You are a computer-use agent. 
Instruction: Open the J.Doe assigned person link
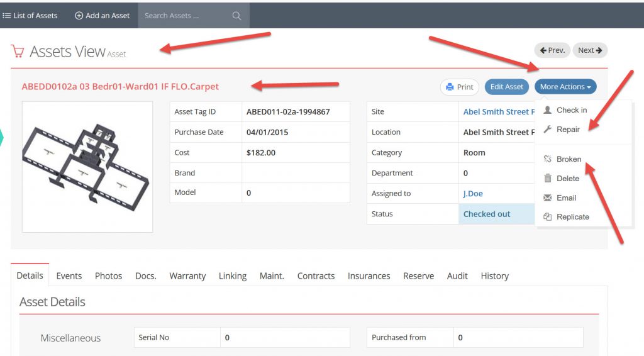(473, 194)
